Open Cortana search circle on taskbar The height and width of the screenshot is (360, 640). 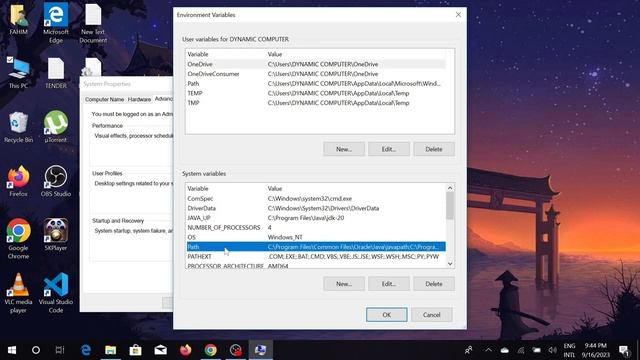coord(36,350)
